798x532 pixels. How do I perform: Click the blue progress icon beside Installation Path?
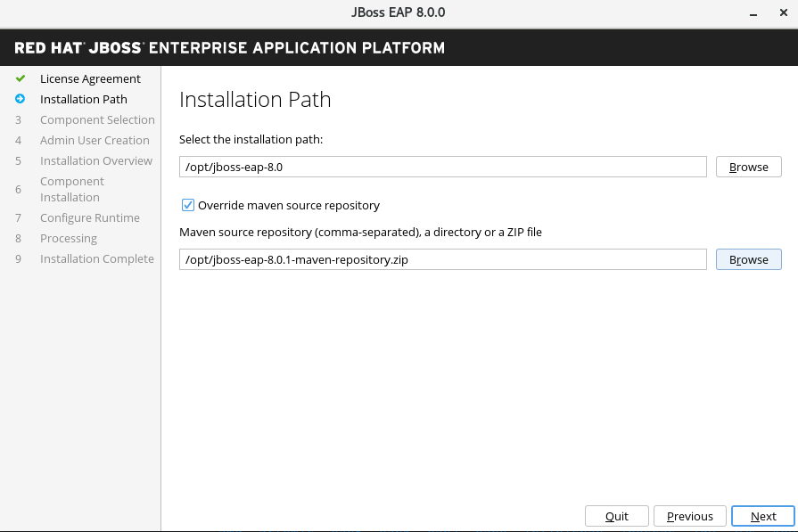pos(19,99)
